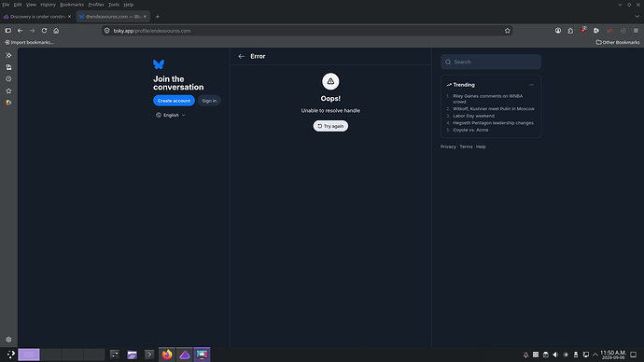644x362 pixels.
Task: Open the Bookmarks star sidebar icon
Action: pyautogui.click(x=8, y=90)
